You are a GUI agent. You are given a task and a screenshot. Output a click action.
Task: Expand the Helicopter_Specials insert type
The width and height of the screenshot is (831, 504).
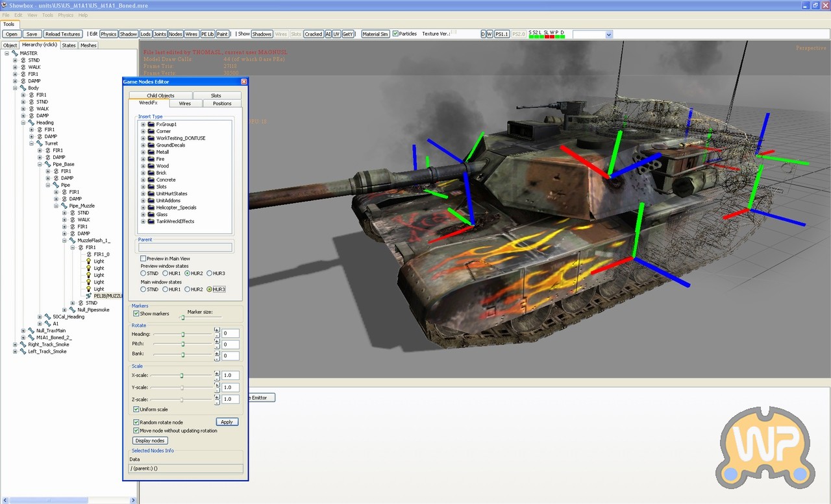(143, 208)
